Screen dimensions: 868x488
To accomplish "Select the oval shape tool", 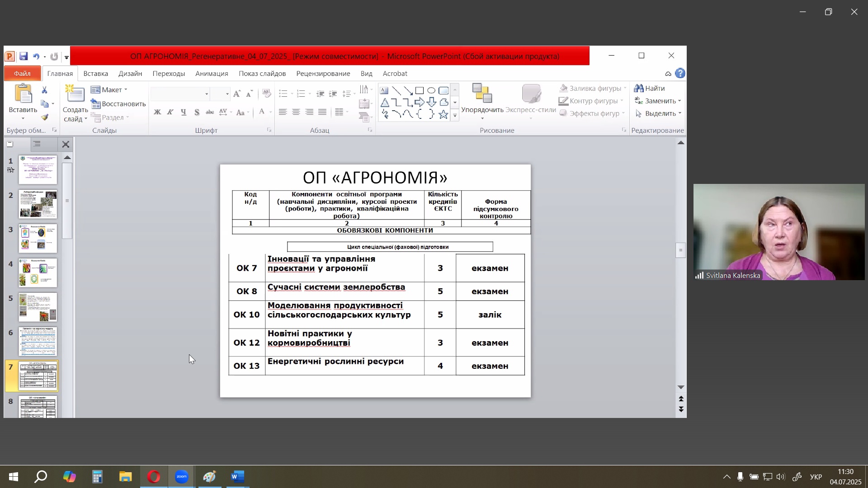I will click(431, 90).
